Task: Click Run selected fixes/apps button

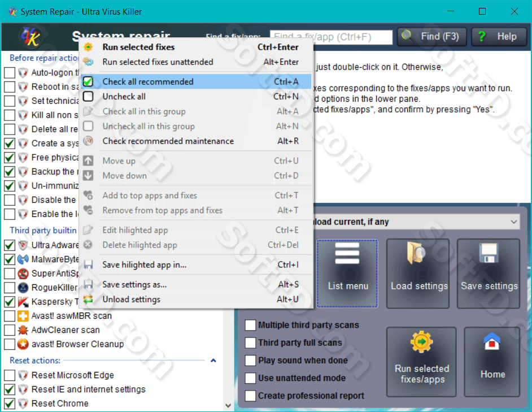Action: tap(422, 362)
